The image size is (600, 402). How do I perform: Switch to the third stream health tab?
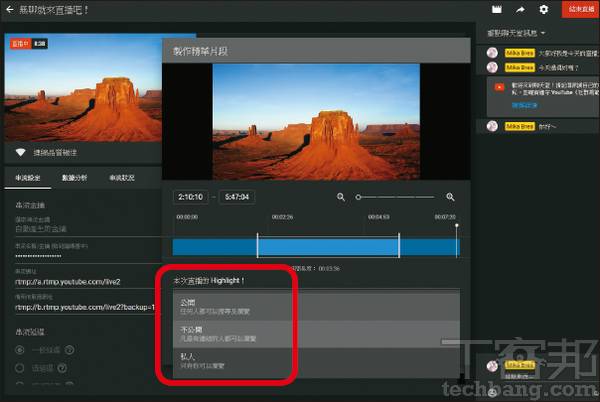(122, 178)
